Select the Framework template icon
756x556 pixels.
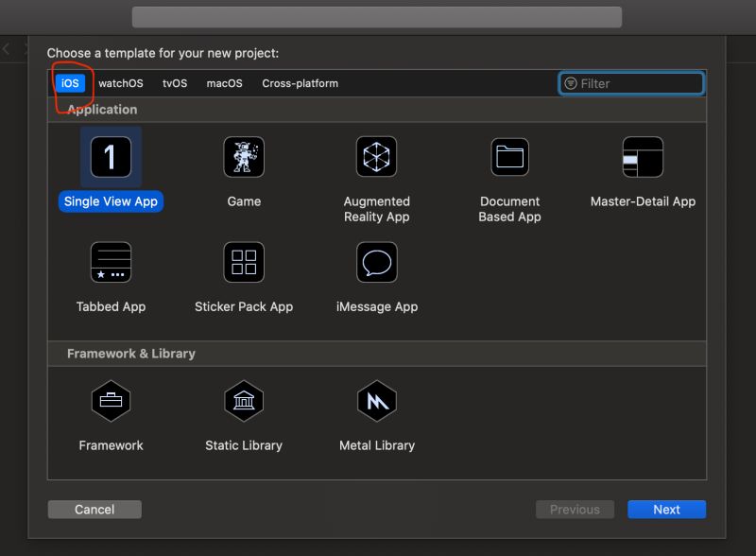[111, 401]
